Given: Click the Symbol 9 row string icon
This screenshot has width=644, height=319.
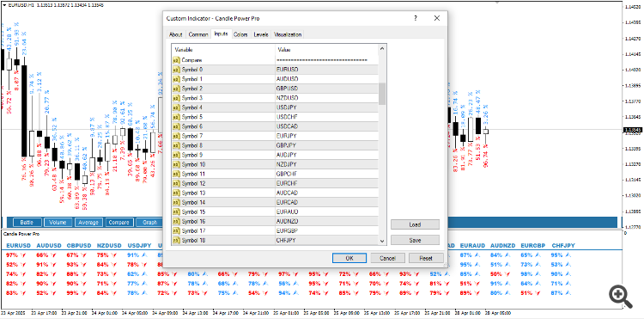Looking at the screenshot, I should pos(176,155).
